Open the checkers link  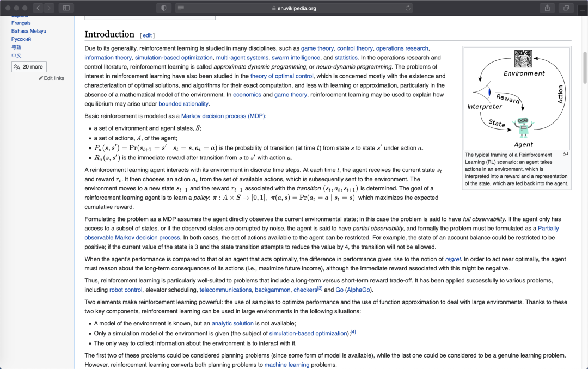click(x=305, y=290)
